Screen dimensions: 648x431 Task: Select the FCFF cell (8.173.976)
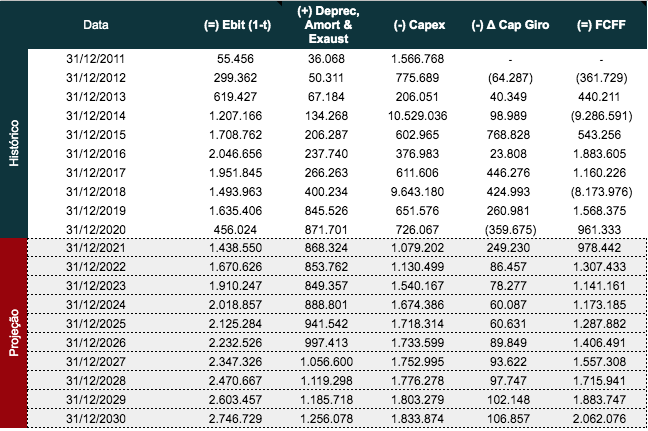tap(600, 191)
